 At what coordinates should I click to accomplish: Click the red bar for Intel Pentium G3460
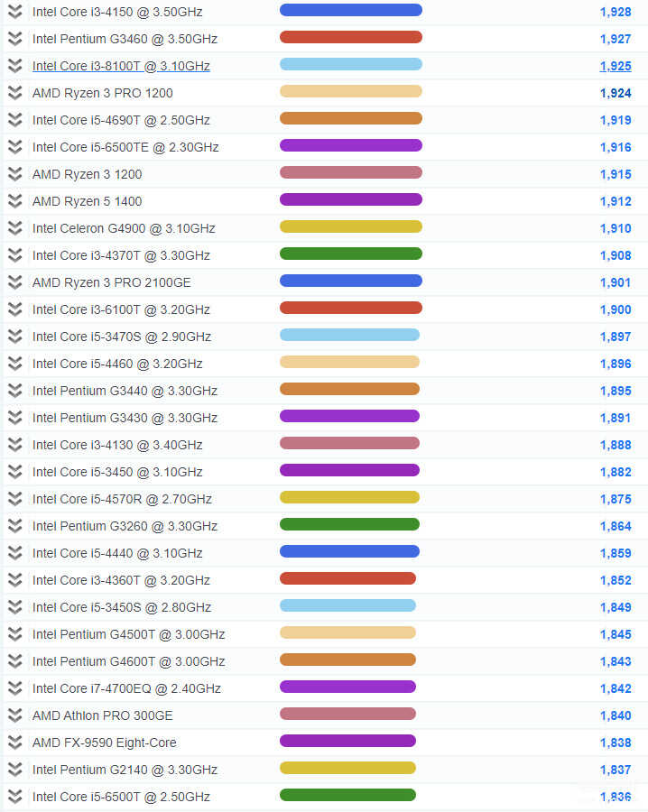click(351, 37)
